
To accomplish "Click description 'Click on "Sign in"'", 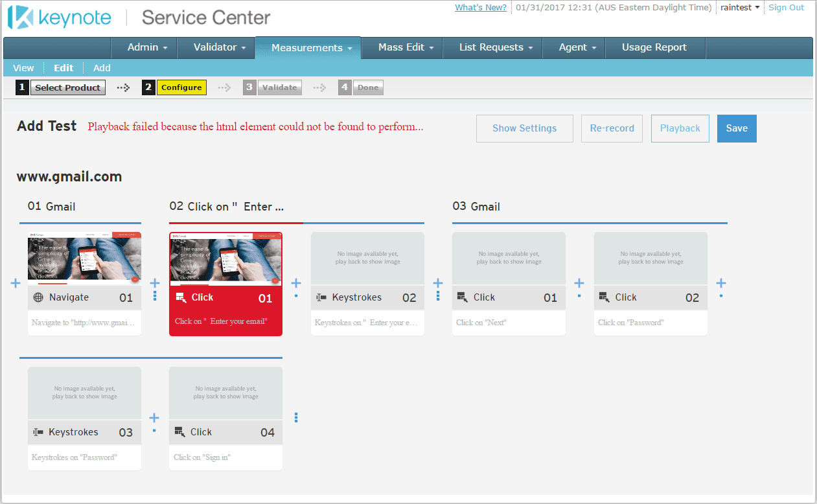I will click(202, 457).
